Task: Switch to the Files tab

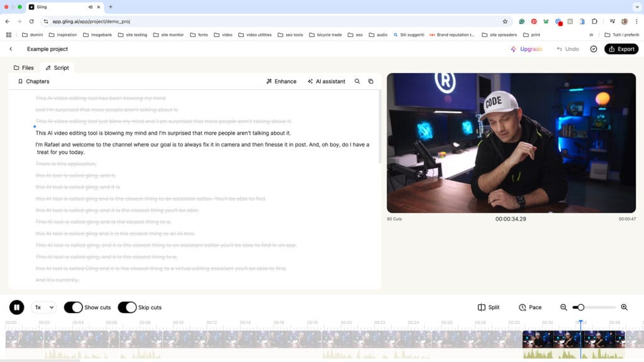Action: (24, 67)
